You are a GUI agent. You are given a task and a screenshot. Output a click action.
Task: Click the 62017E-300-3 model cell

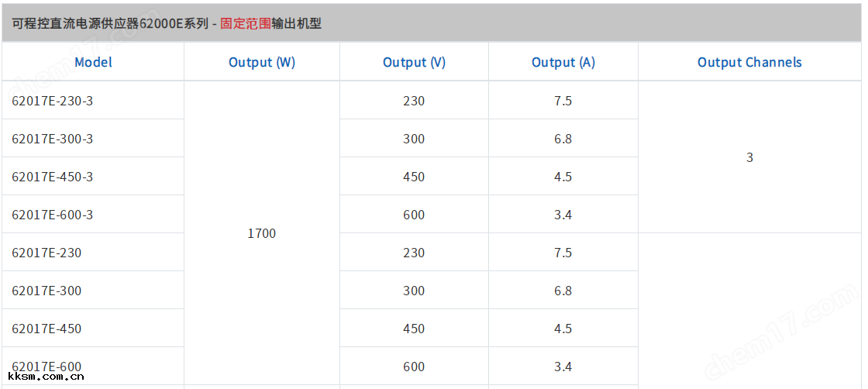click(x=53, y=139)
